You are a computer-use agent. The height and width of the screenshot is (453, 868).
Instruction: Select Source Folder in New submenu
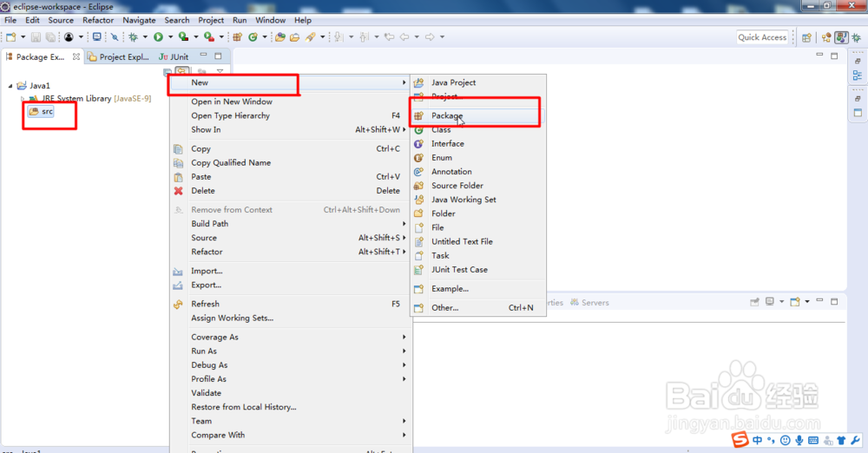click(x=477, y=186)
